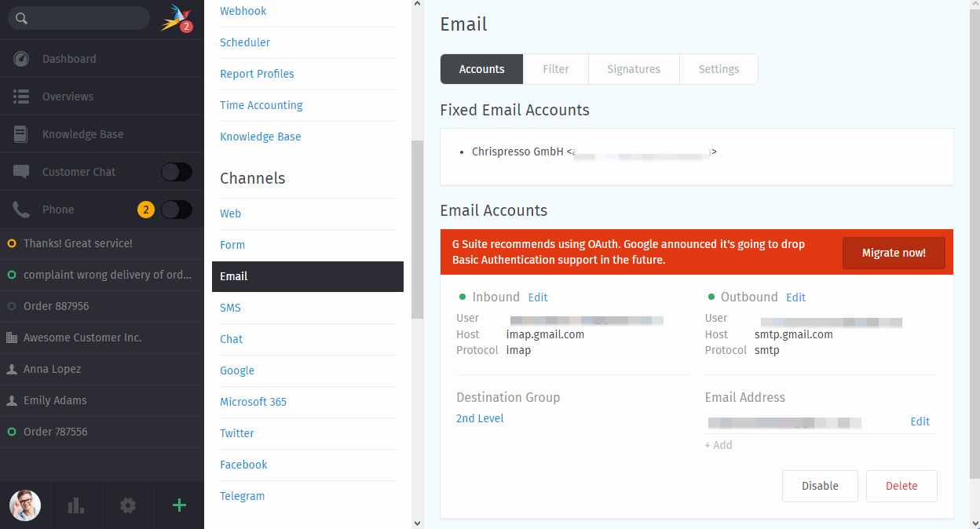
Task: Click the Disable button
Action: coord(820,486)
